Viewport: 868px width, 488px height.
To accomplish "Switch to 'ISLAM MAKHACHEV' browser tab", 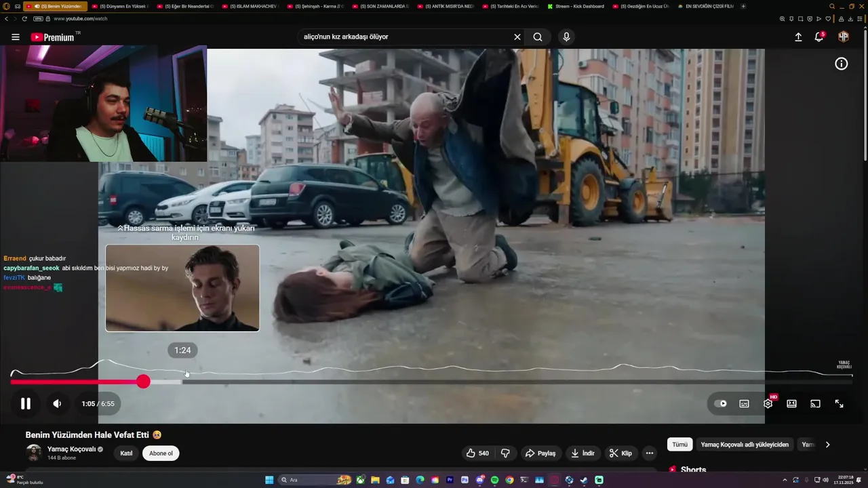I will (x=251, y=6).
